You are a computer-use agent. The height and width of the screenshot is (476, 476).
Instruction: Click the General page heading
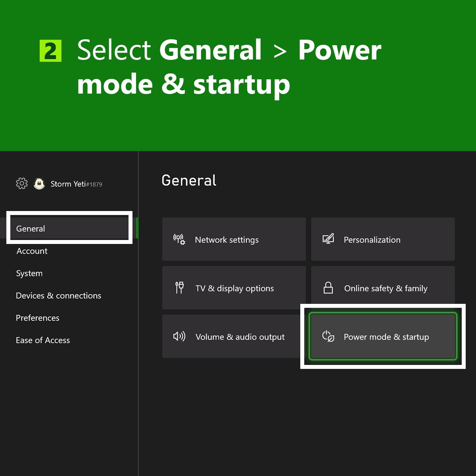pyautogui.click(x=189, y=180)
